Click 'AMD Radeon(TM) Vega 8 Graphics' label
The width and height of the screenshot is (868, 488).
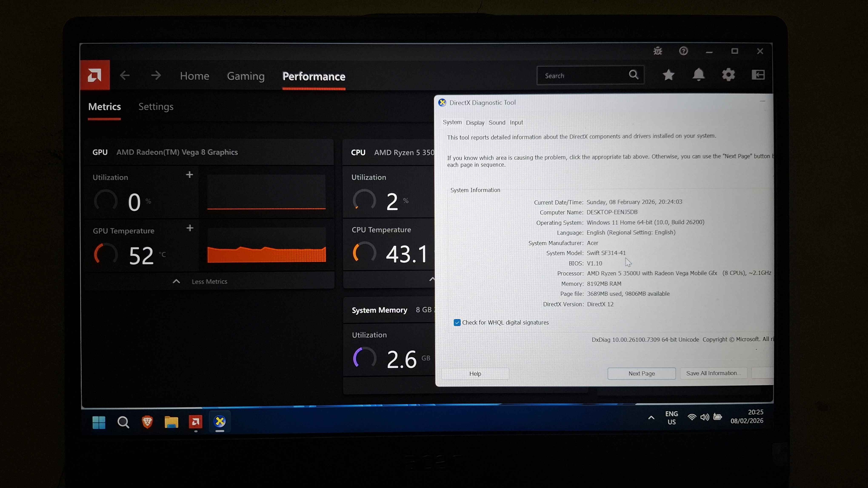coord(177,152)
